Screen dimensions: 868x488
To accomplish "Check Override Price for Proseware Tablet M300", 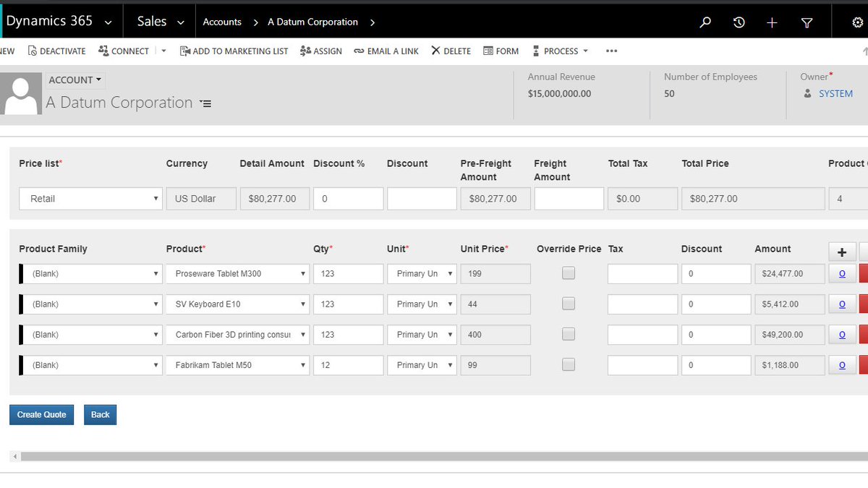I will pyautogui.click(x=569, y=273).
